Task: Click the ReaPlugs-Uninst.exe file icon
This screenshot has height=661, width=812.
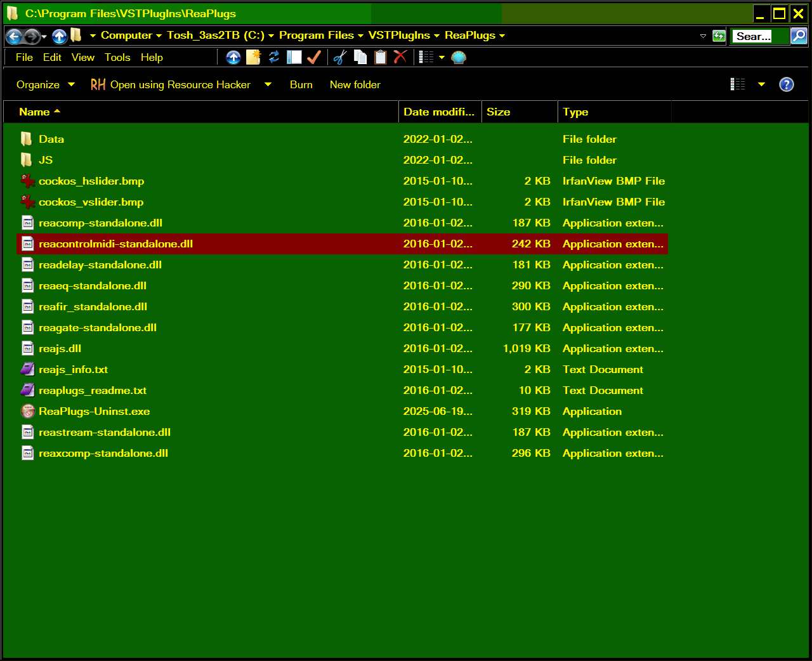Action: coord(27,411)
